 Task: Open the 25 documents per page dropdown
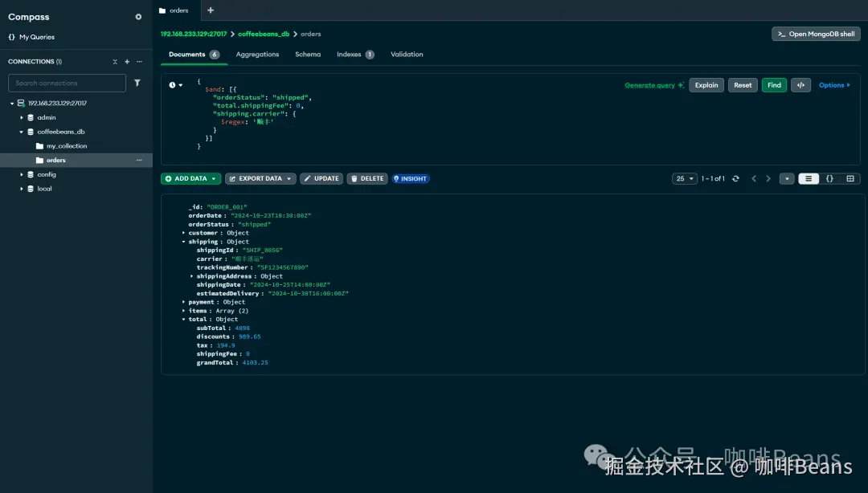pyautogui.click(x=684, y=179)
